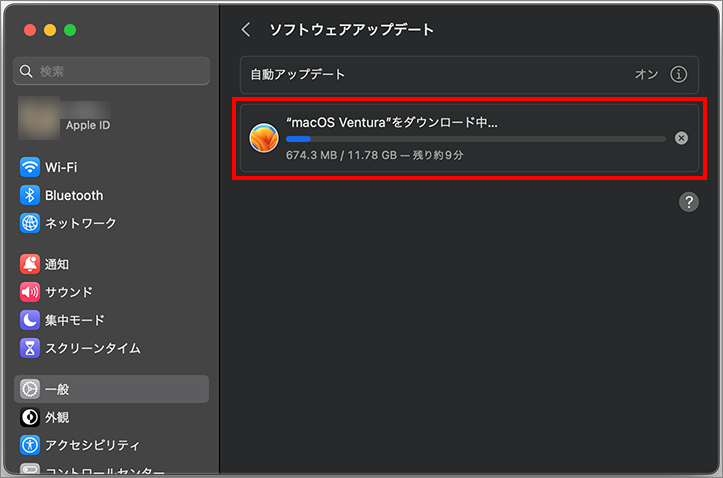Viewport: 723px width, 478px height.
Task: Click the 外観 appearance icon
Action: (30, 417)
